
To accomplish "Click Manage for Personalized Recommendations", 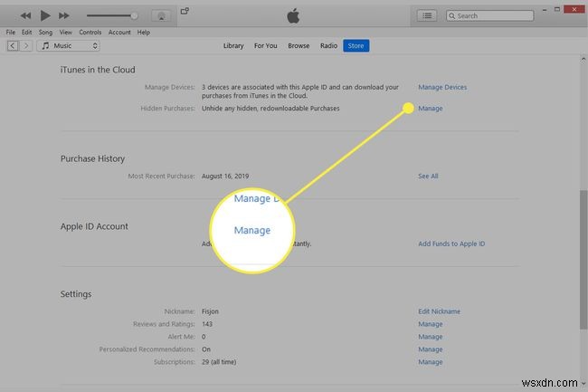I will 430,349.
